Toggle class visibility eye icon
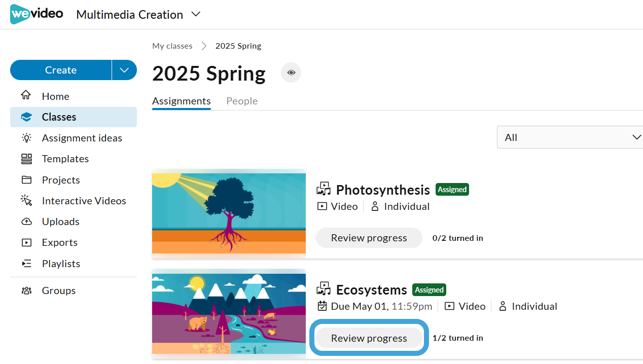The height and width of the screenshot is (364, 643). point(291,72)
